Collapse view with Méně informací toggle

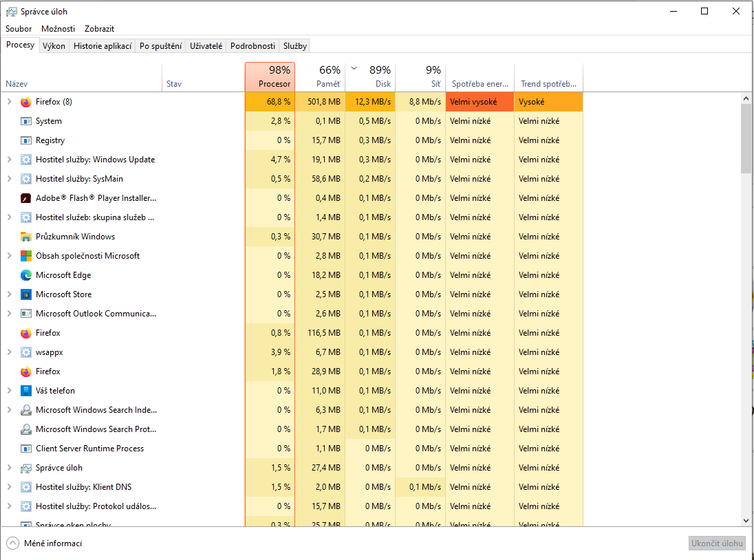coord(45,543)
